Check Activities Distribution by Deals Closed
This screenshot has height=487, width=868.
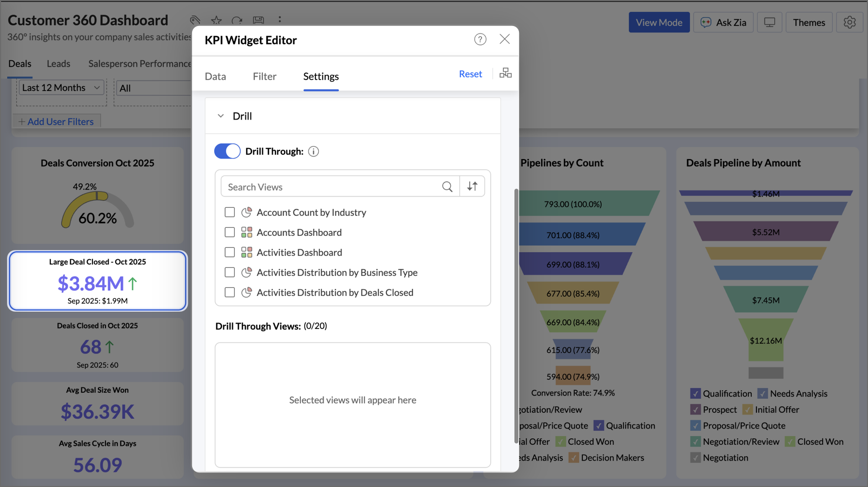[x=230, y=293]
